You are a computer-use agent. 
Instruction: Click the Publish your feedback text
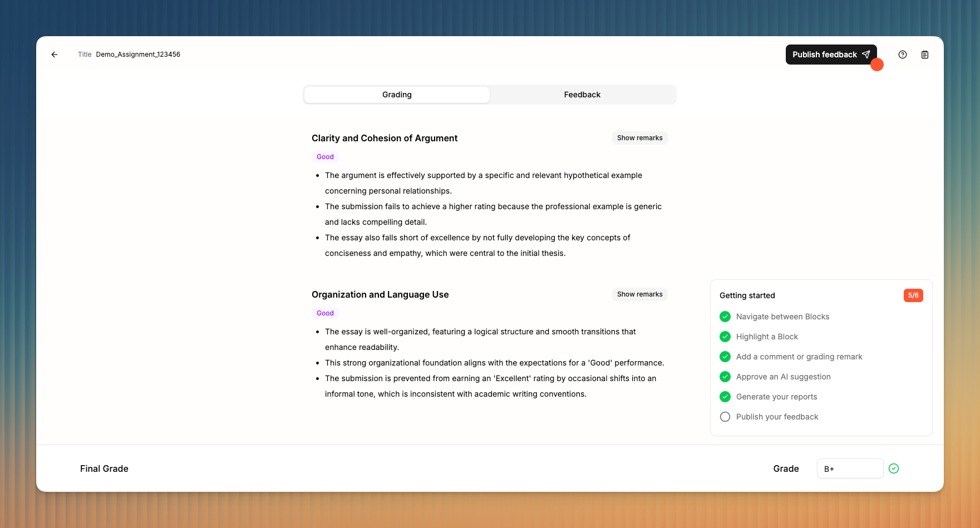(777, 417)
